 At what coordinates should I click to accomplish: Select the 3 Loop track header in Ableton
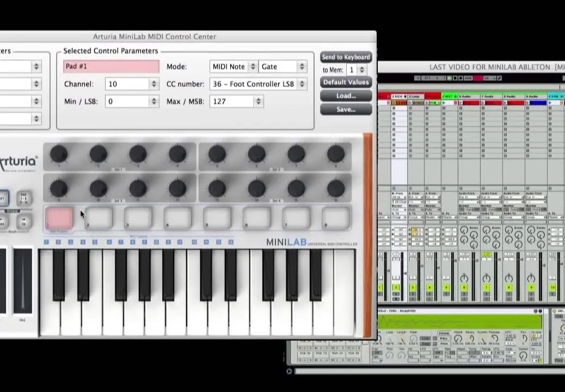coord(416,96)
